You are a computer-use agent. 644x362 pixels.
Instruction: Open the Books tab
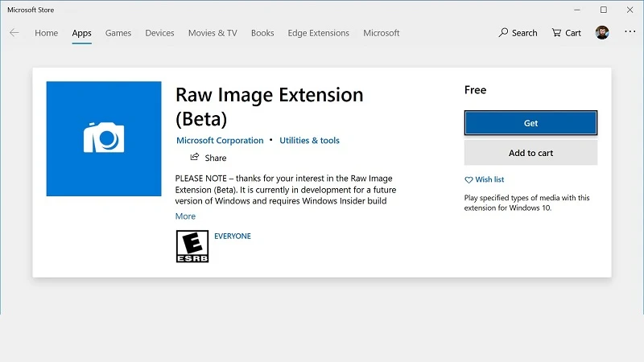[262, 33]
